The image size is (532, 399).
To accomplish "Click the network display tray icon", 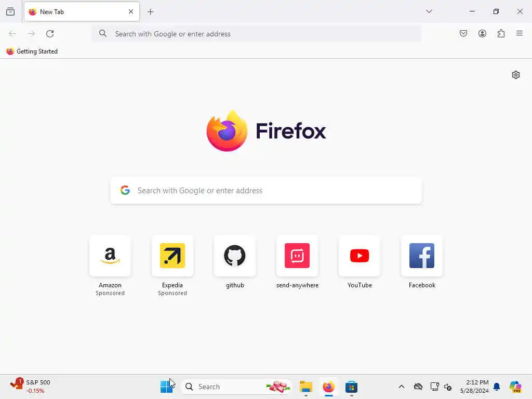I will coord(434,387).
